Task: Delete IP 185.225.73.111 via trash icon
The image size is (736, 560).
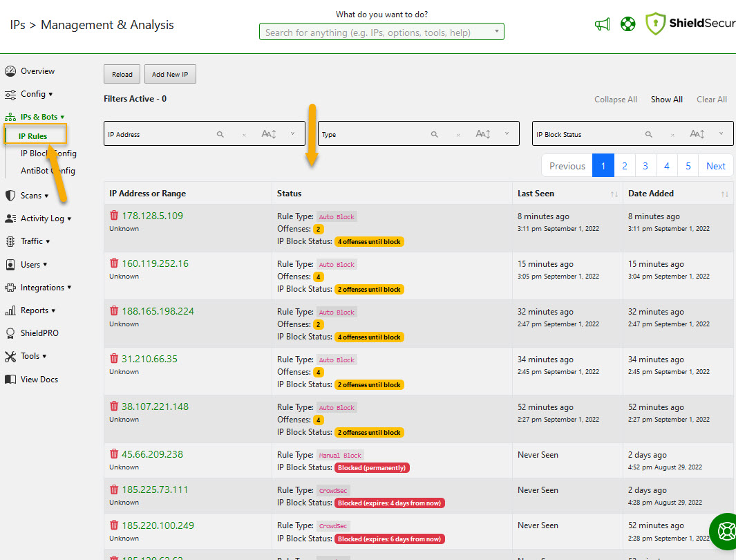Action: 113,489
